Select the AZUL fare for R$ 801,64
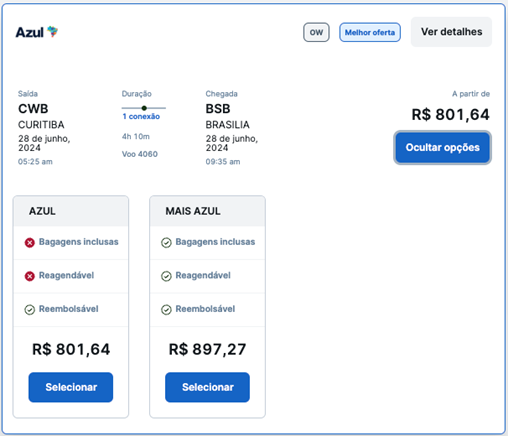The width and height of the screenshot is (508, 436). (71, 387)
